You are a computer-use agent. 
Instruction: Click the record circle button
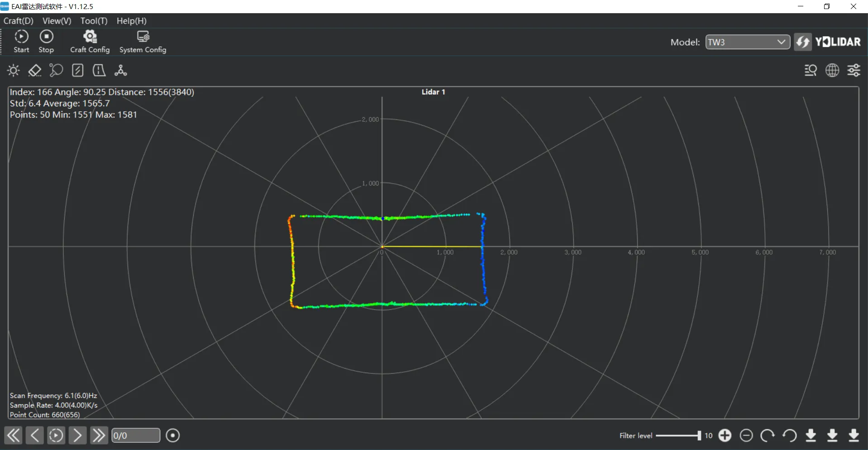click(173, 436)
